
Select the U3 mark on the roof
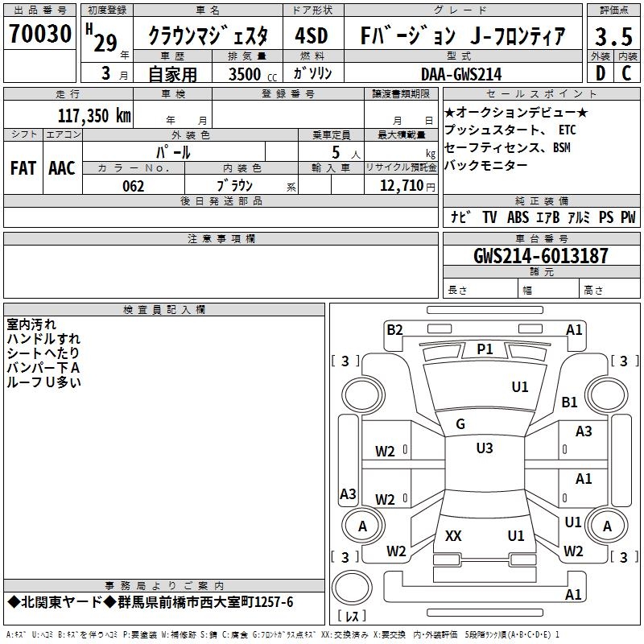(x=485, y=448)
